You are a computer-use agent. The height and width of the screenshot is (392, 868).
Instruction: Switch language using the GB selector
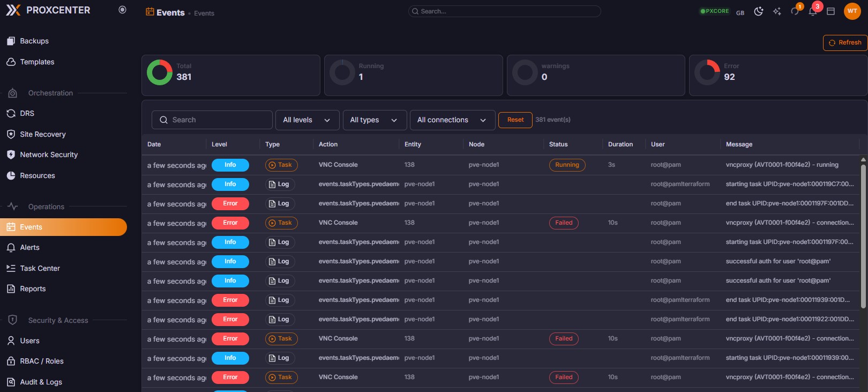point(740,12)
